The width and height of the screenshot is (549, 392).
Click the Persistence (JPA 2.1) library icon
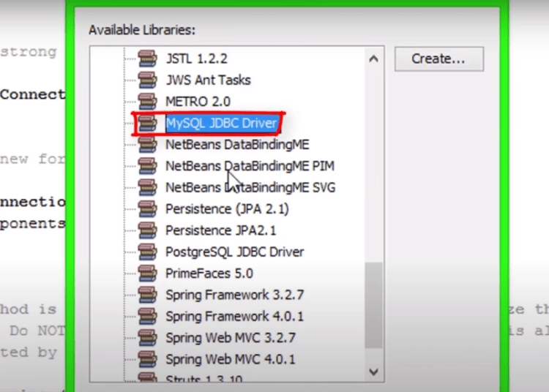click(147, 209)
